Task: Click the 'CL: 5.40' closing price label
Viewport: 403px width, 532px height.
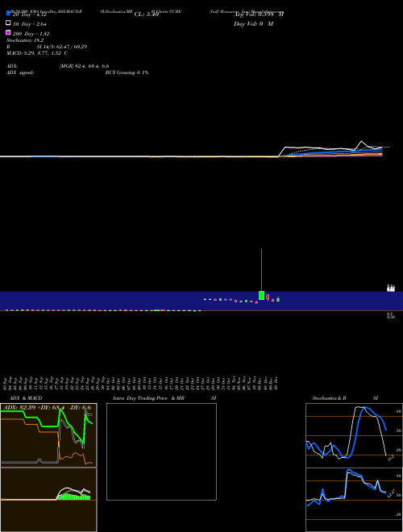Action: (x=147, y=15)
